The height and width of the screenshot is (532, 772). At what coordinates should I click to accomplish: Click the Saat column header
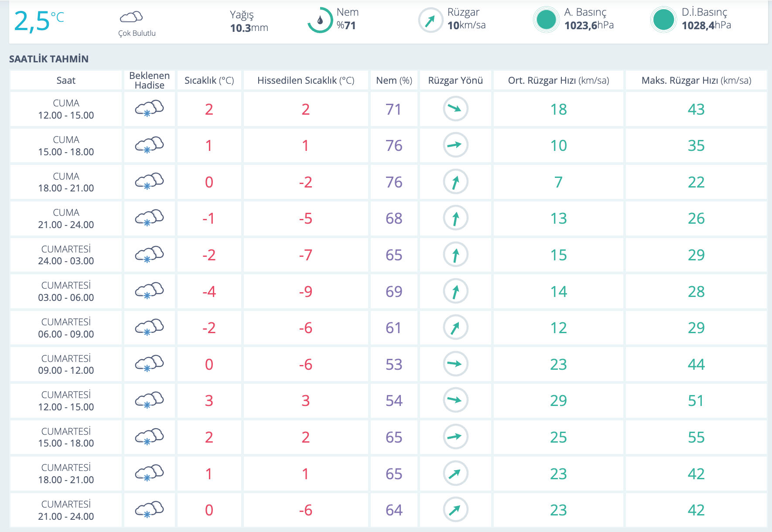[x=66, y=80]
